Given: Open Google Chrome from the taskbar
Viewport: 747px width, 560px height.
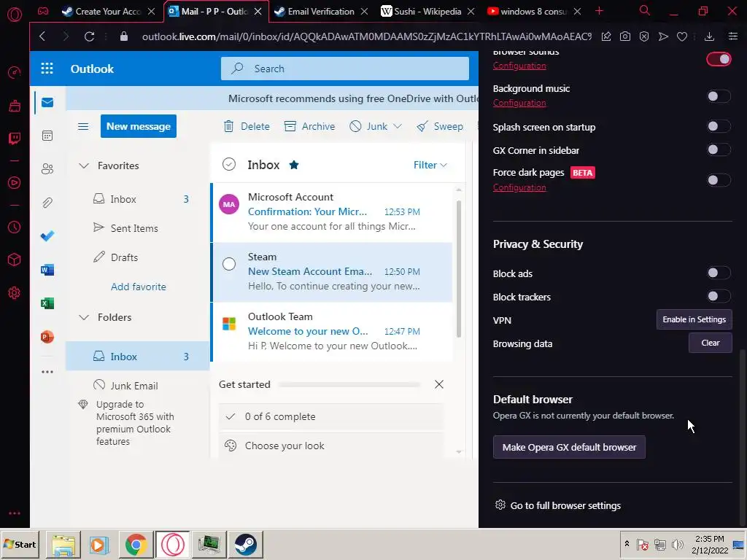Looking at the screenshot, I should [136, 544].
